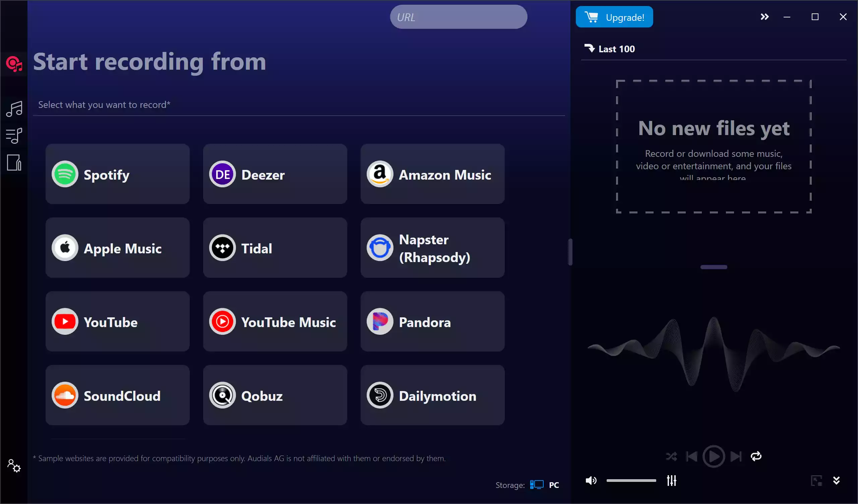Click 'No new files yet' text
This screenshot has height=504, width=858.
tap(714, 128)
